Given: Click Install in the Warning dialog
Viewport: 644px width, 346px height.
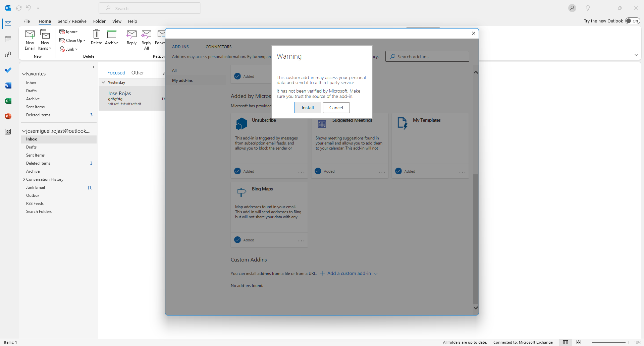Looking at the screenshot, I should tap(308, 108).
